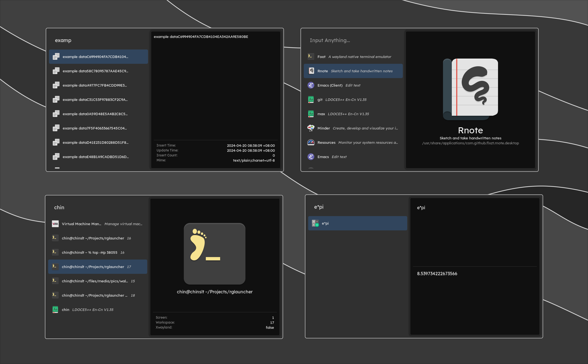Click the icon beside Emacs Edit text
This screenshot has height=364, width=588.
pos(311,157)
